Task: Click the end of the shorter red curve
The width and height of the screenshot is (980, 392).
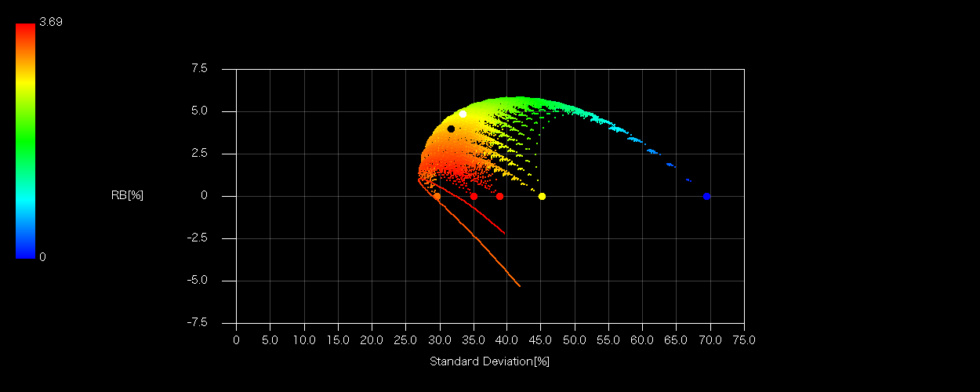Action: [x=504, y=233]
